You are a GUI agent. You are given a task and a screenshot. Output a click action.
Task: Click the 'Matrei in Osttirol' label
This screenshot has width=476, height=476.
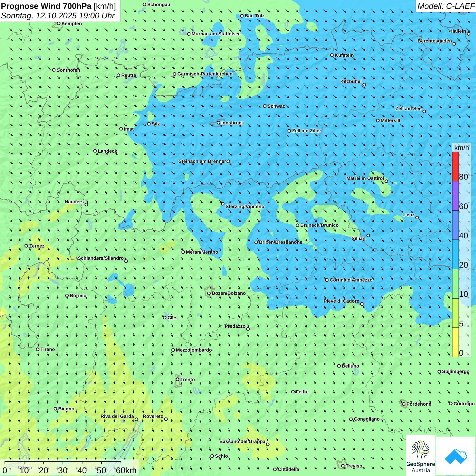click(365, 178)
